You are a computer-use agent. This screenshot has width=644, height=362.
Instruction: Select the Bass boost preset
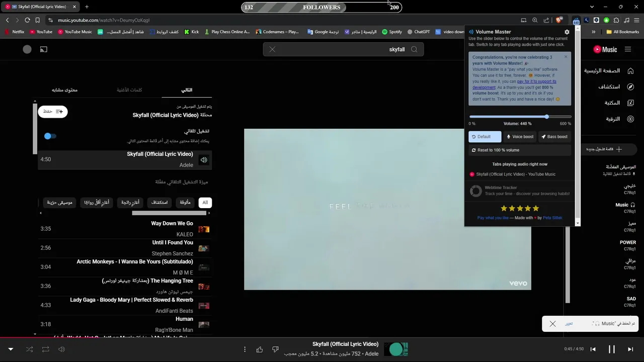[x=554, y=137]
